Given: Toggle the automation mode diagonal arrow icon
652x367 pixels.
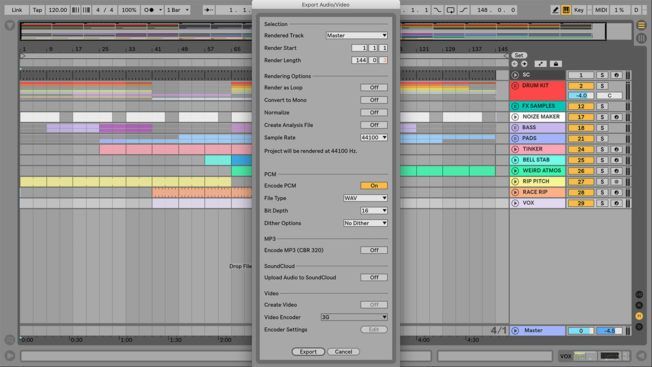Looking at the screenshot, I should pos(540,64).
